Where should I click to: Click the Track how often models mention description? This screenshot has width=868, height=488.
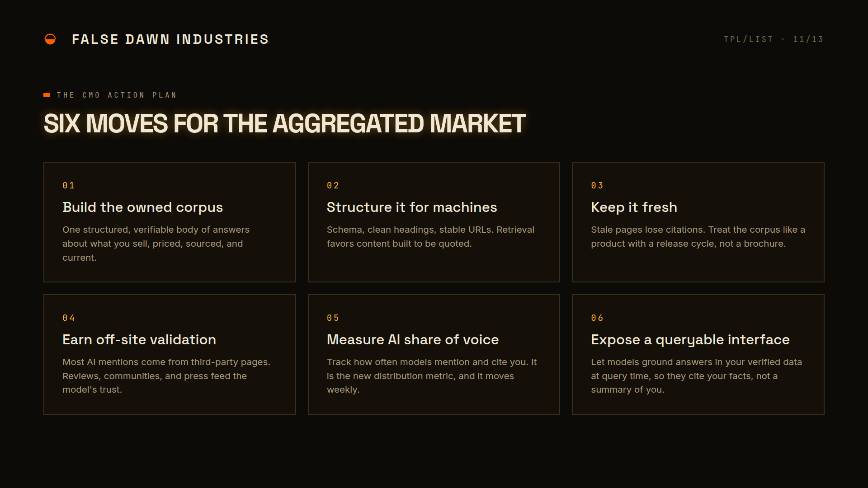[x=432, y=376]
